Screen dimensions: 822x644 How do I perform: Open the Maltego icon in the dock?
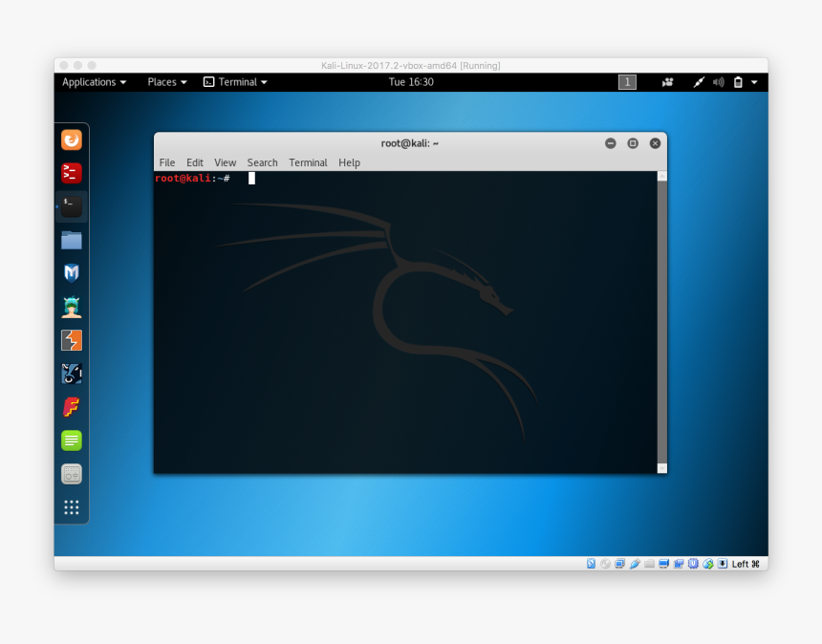click(x=72, y=374)
